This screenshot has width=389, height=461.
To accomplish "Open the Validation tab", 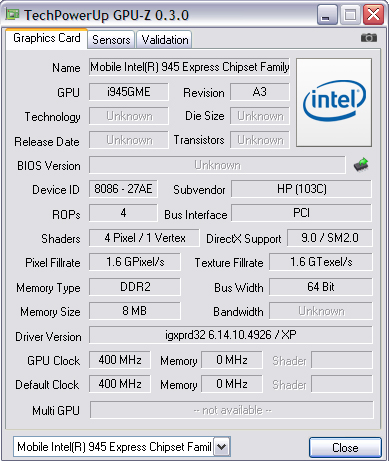I will click(165, 40).
